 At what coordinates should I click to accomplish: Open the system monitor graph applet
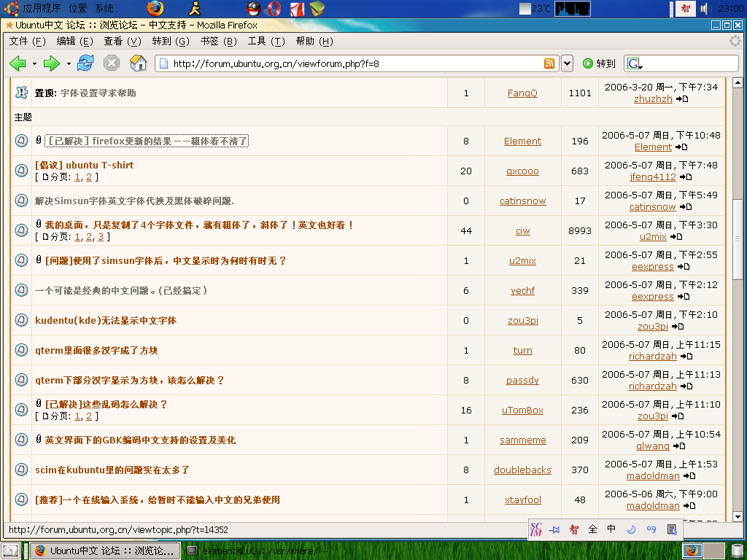point(573,9)
